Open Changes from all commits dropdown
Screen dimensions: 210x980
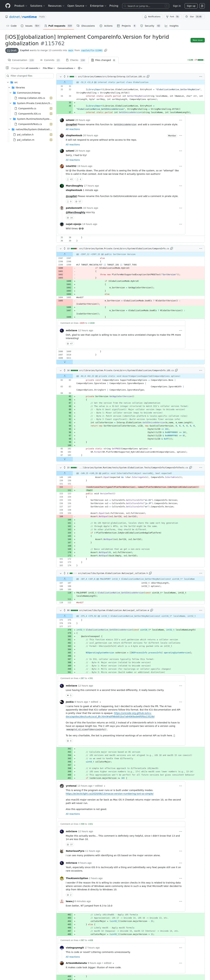(26, 68)
